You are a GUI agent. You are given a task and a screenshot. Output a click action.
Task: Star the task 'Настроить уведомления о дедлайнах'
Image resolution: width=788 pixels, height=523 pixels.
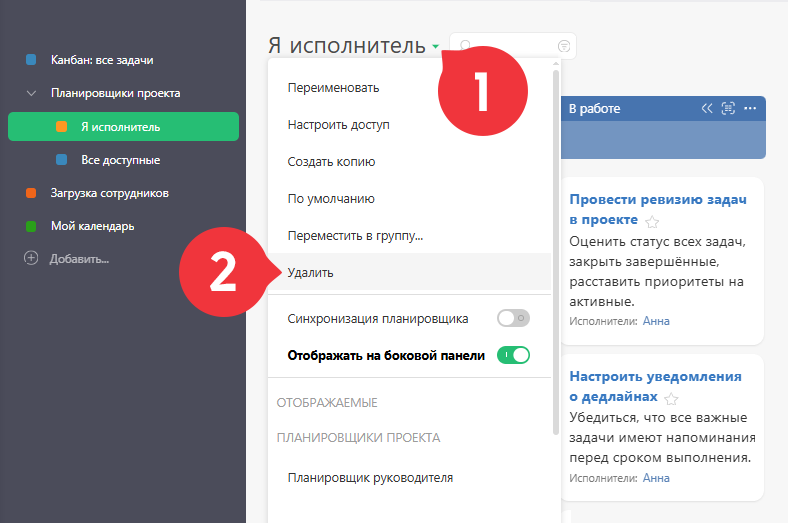671,399
